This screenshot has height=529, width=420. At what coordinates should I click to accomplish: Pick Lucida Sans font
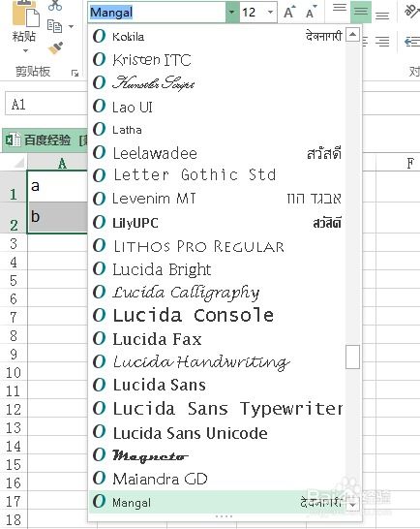[x=217, y=385]
